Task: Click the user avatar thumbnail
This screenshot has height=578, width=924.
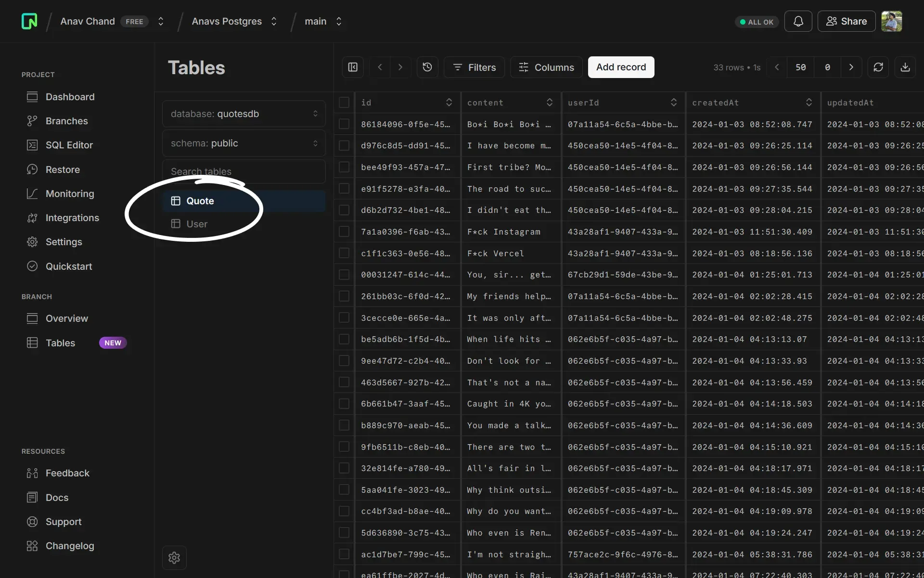Action: tap(891, 21)
